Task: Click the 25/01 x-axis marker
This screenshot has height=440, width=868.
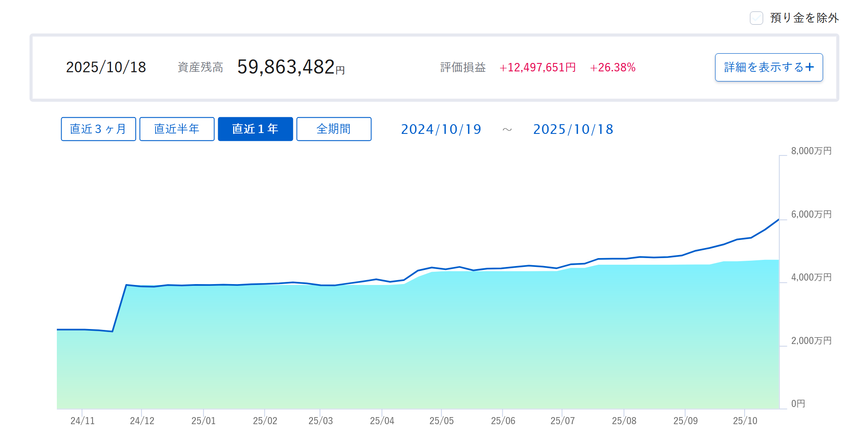Action: pyautogui.click(x=204, y=421)
